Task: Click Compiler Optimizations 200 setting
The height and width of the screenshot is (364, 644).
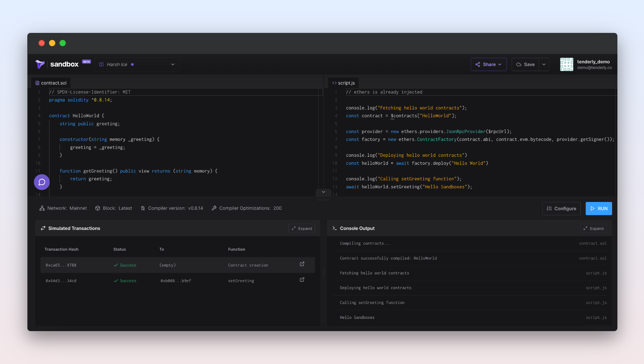Action: (247, 208)
